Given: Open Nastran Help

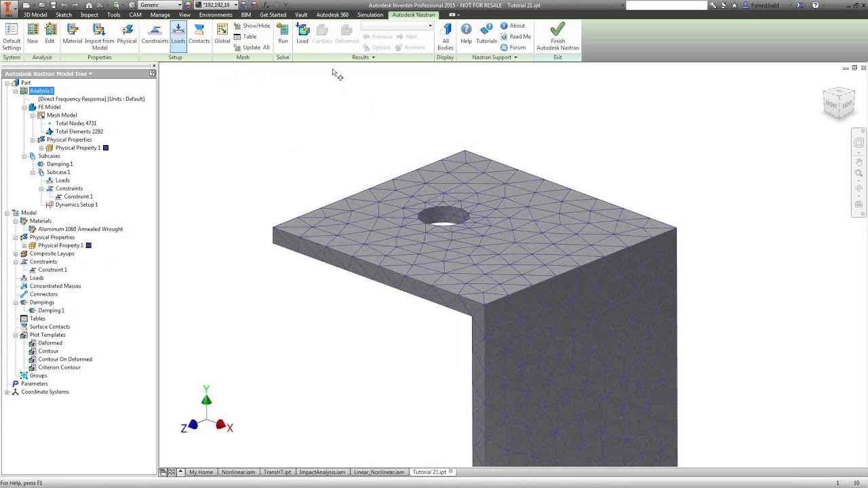Looking at the screenshot, I should pyautogui.click(x=466, y=34).
